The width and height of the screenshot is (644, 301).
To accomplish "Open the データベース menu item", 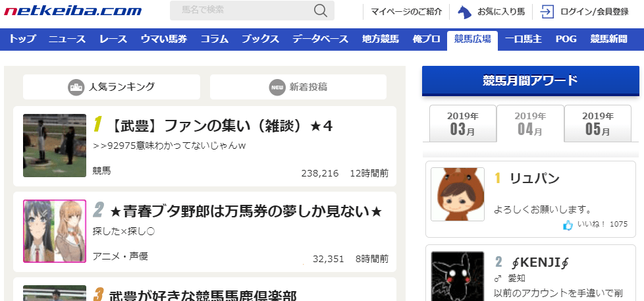I will (320, 40).
